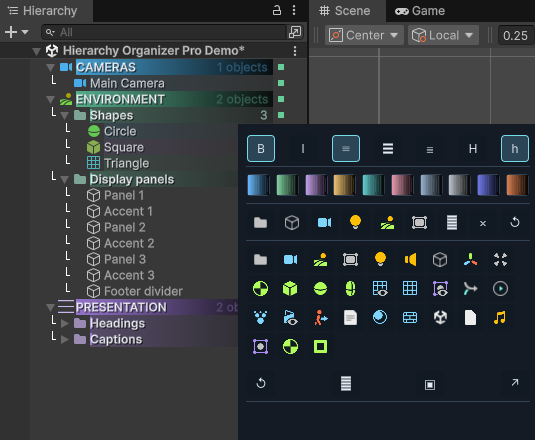535x440 pixels.
Task: Pick the green capsule icon
Action: 350,289
